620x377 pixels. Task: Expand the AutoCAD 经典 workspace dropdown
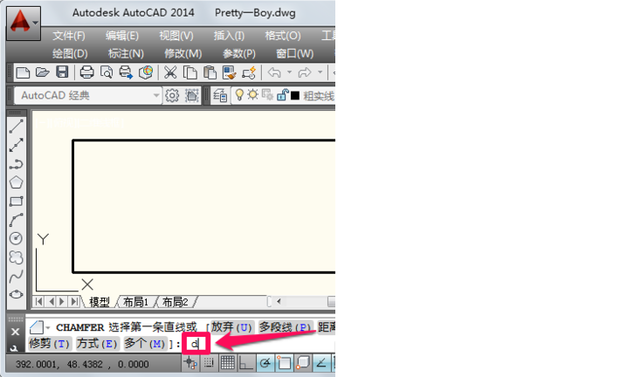click(x=156, y=95)
